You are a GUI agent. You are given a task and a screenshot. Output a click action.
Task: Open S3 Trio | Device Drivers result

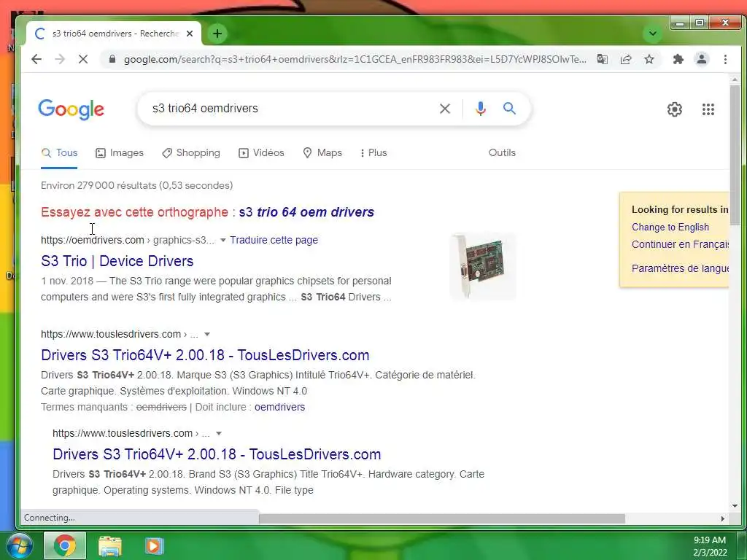click(x=117, y=261)
